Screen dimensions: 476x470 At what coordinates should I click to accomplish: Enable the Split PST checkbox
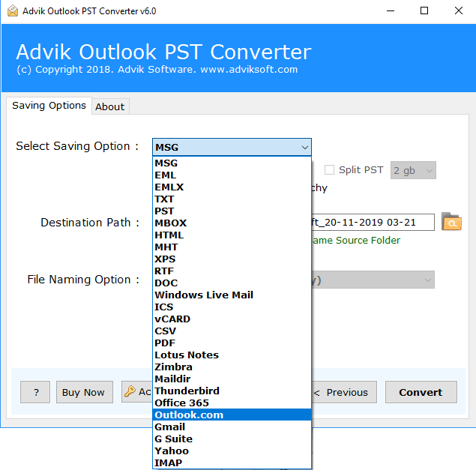329,169
